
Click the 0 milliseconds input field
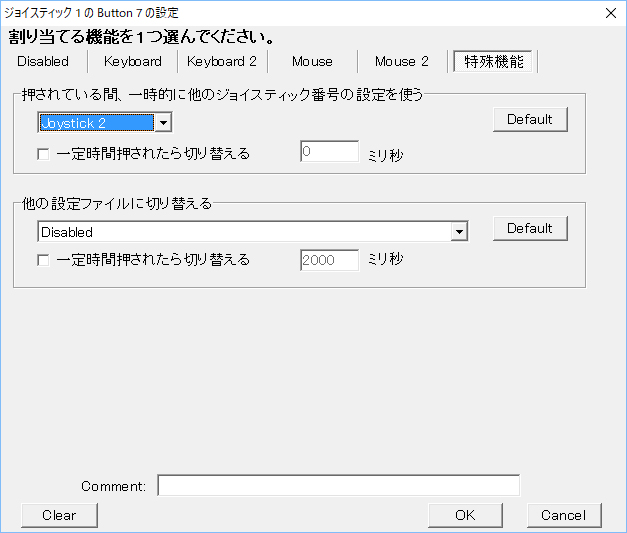coord(329,151)
